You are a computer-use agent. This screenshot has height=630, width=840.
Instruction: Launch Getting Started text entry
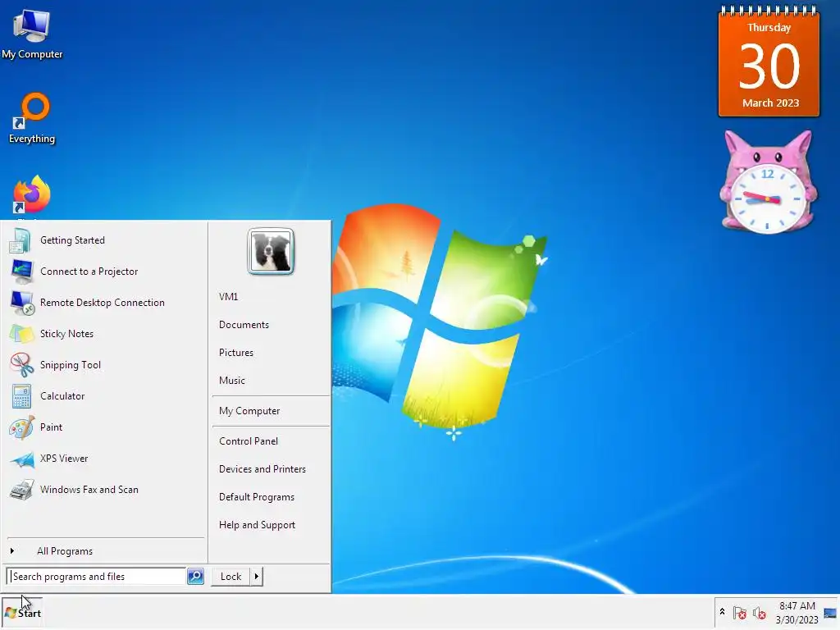(x=72, y=240)
